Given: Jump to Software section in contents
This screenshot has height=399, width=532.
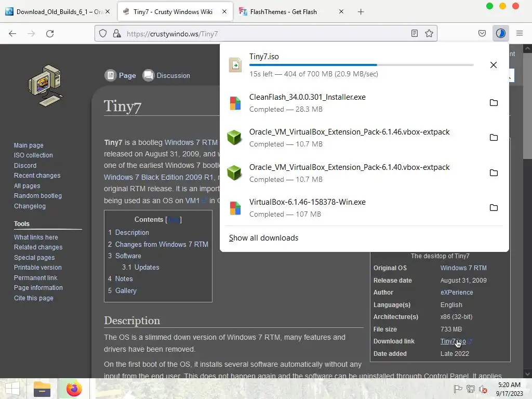Looking at the screenshot, I should click(x=128, y=256).
